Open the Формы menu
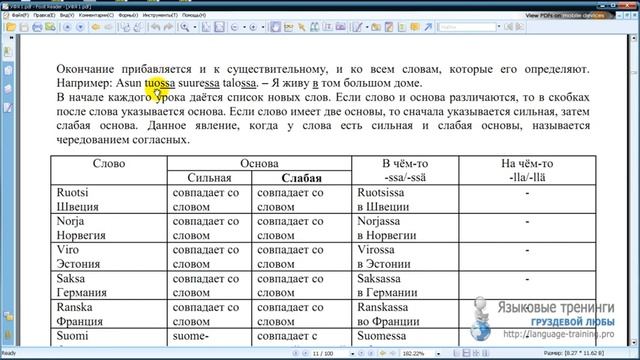The image size is (640, 360). point(128,15)
